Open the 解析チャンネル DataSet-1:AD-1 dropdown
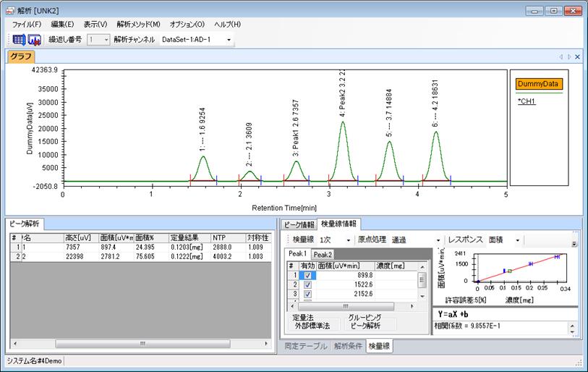The image size is (588, 372). pyautogui.click(x=229, y=40)
